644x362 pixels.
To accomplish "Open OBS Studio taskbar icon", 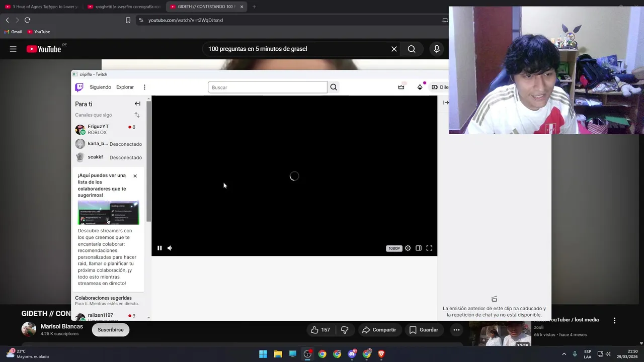I will 307,354.
